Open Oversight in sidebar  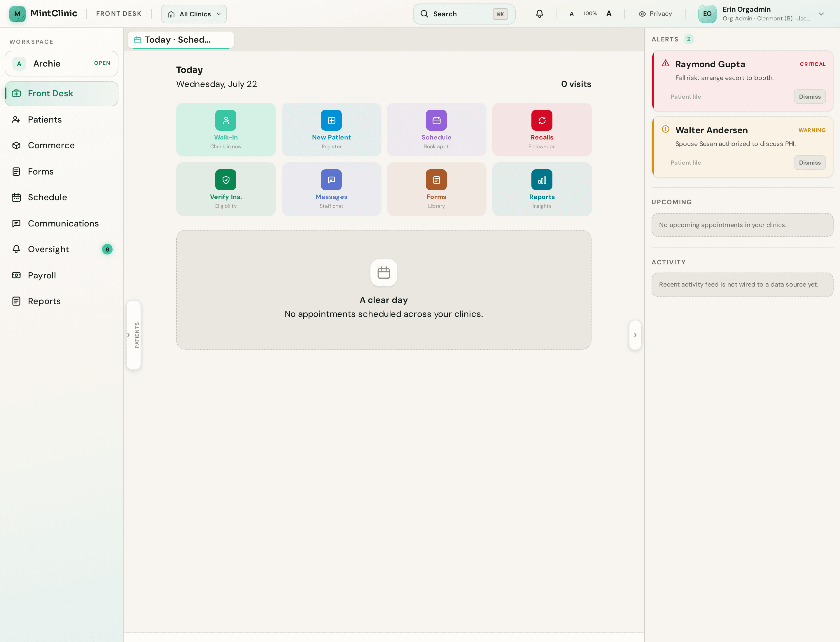click(x=62, y=249)
